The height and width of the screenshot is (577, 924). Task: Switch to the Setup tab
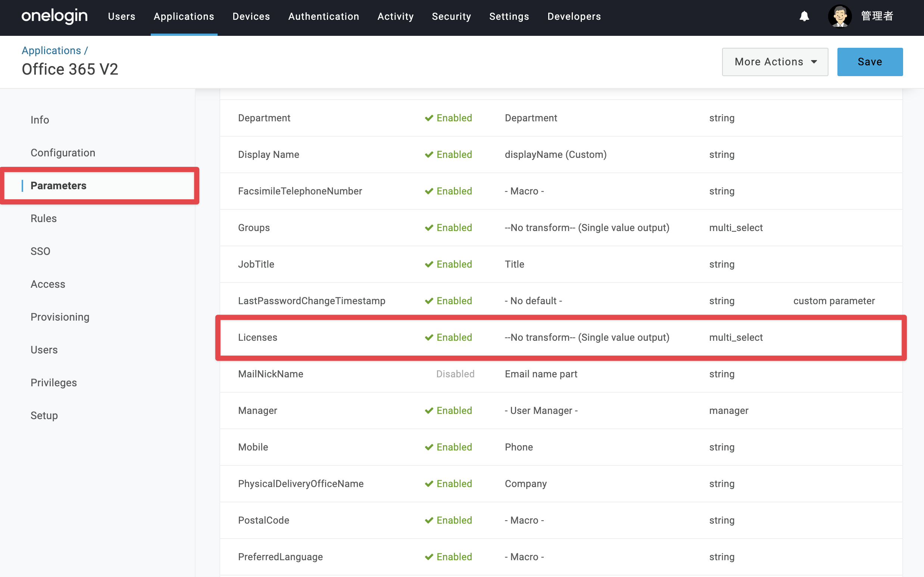(x=44, y=415)
